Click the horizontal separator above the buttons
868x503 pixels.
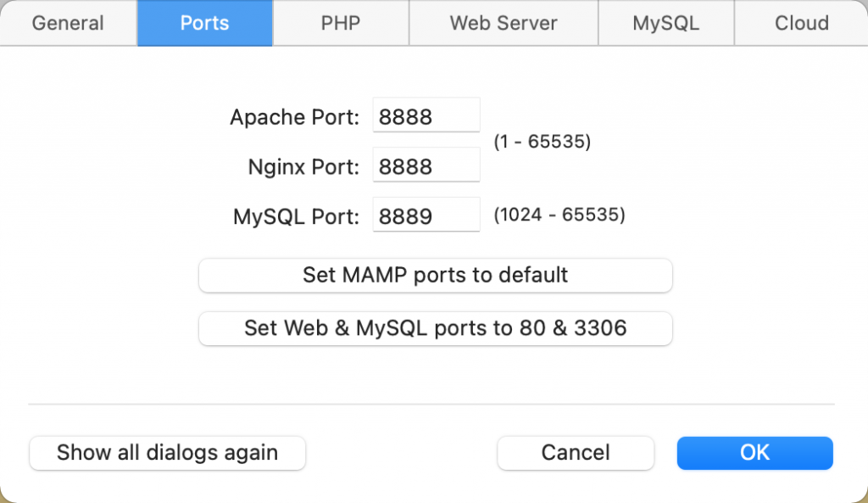point(431,405)
